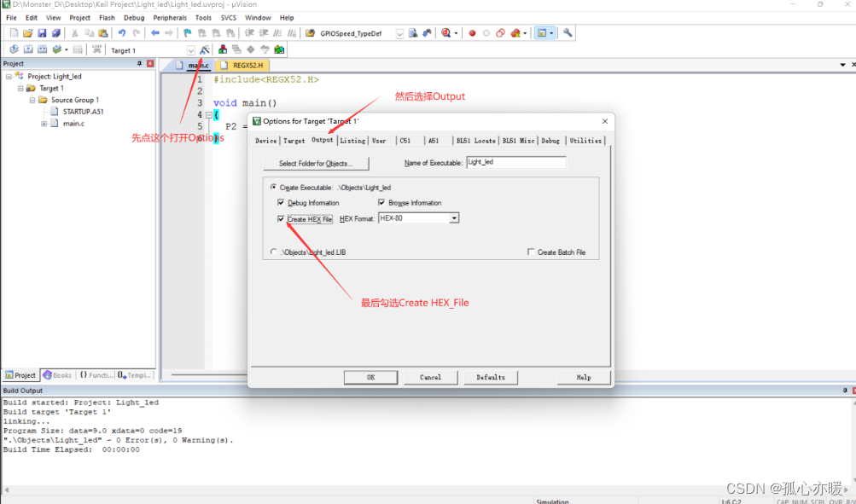Open the Manage Project Items icon

pos(223,49)
